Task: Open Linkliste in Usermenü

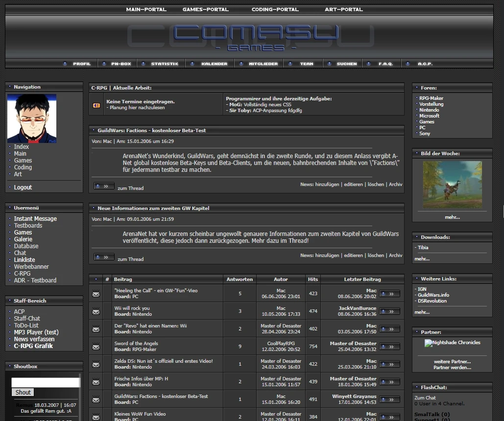Action: [24, 259]
